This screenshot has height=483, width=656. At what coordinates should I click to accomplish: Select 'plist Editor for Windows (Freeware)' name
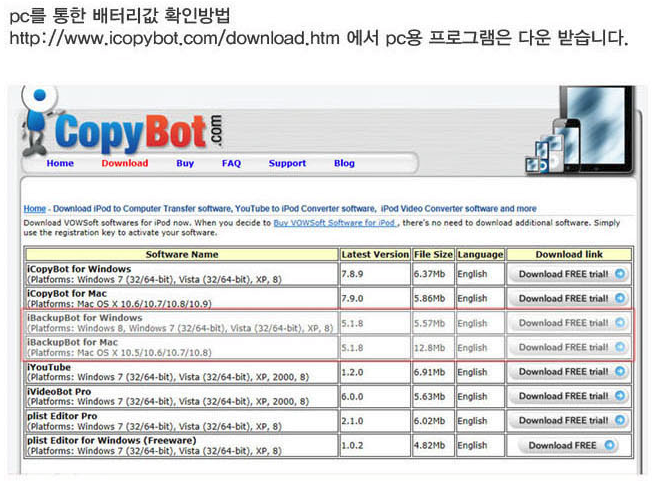click(112, 440)
